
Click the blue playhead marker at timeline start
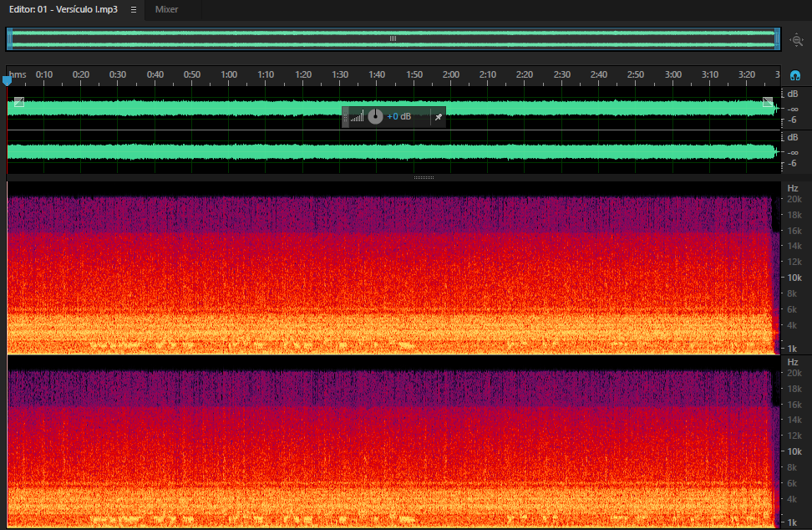tap(7, 80)
